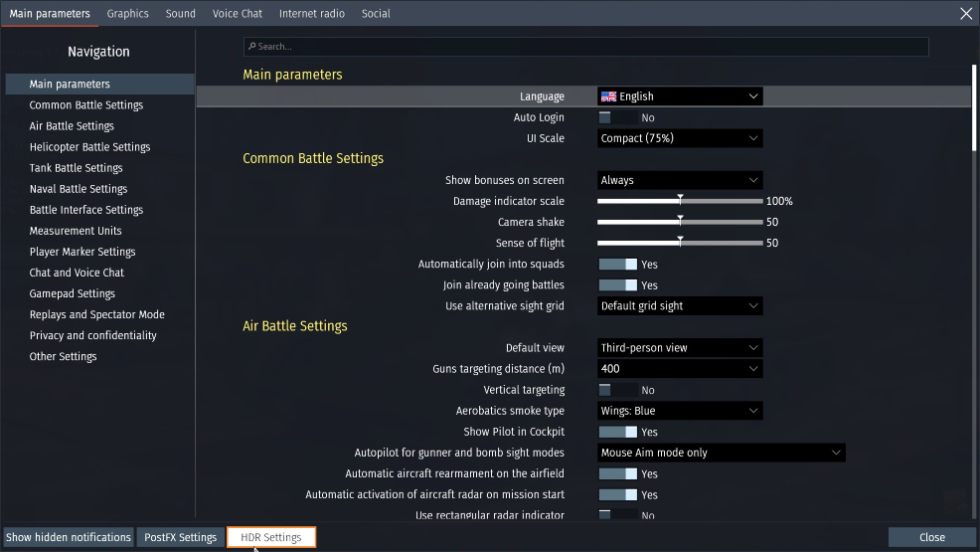Open the Language dropdown
The image size is (980, 552).
tap(680, 96)
